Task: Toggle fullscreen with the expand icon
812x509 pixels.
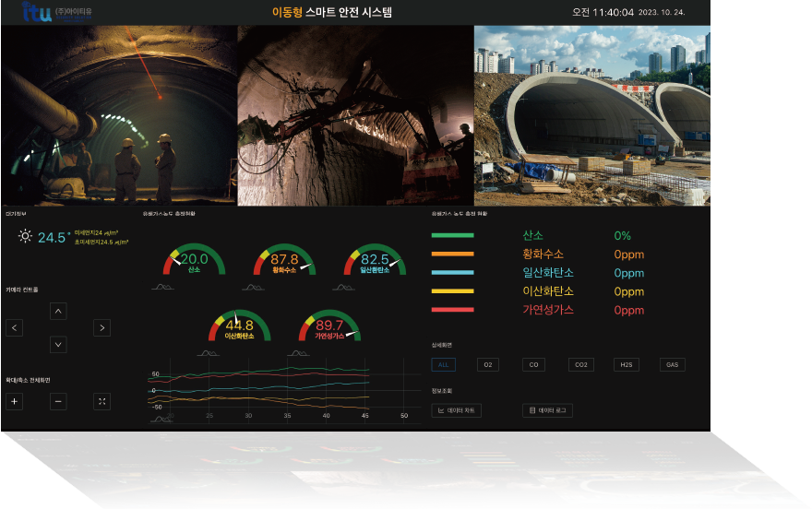Action: pos(102,401)
